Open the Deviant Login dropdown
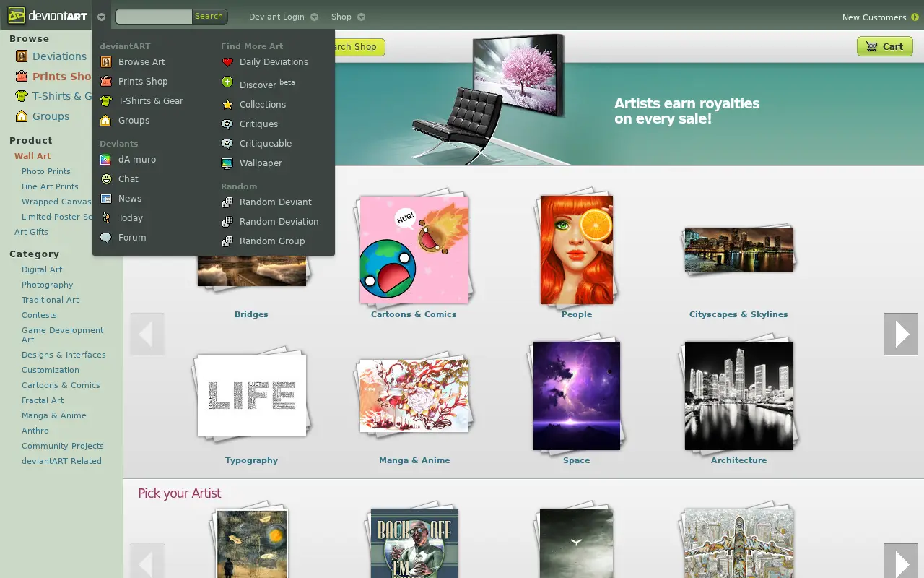 (x=283, y=17)
